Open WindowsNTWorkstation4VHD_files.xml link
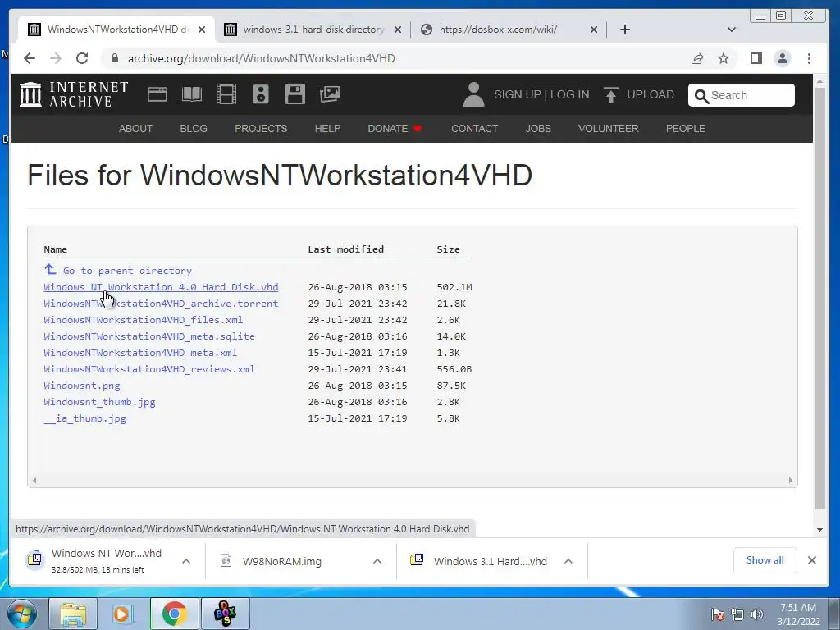The height and width of the screenshot is (630, 840). click(143, 320)
